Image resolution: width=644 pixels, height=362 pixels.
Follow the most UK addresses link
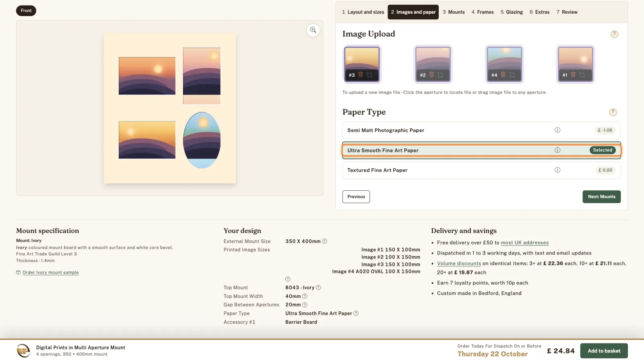524,243
